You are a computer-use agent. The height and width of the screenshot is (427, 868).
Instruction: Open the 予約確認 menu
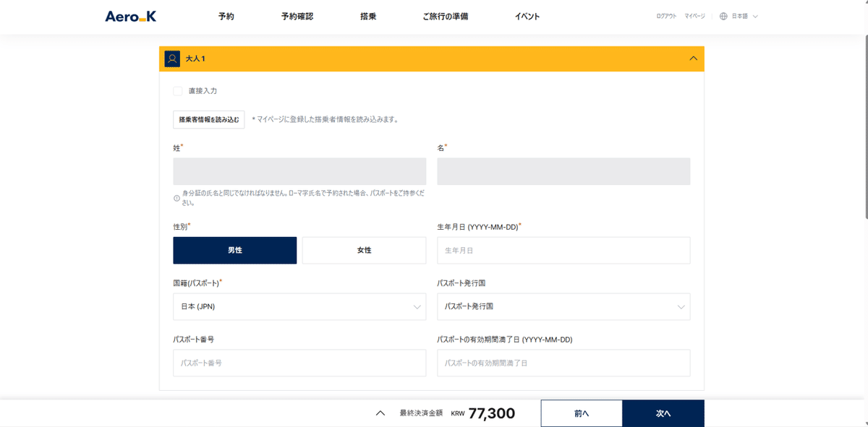click(x=297, y=16)
